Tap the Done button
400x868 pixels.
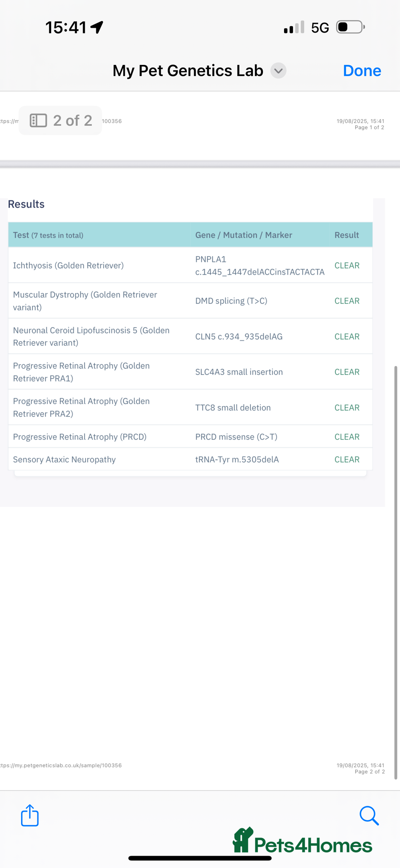[362, 71]
